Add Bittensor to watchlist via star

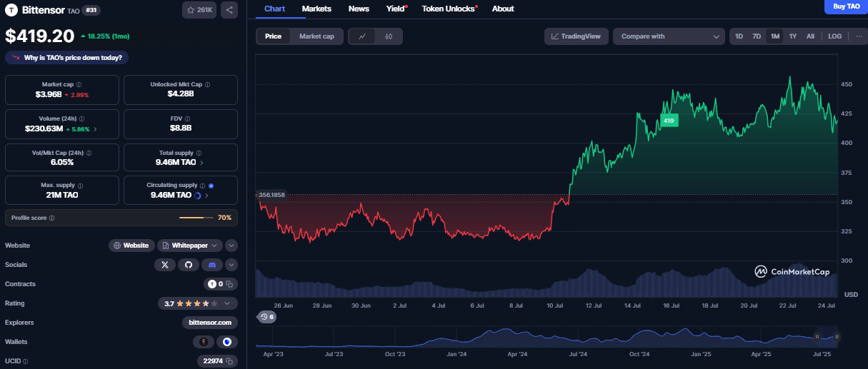(x=199, y=10)
